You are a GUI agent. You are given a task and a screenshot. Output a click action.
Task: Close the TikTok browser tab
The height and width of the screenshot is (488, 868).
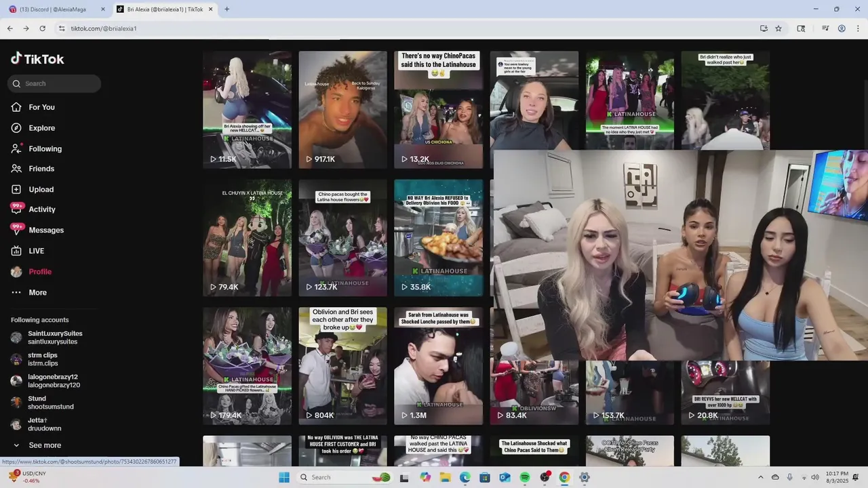point(210,9)
